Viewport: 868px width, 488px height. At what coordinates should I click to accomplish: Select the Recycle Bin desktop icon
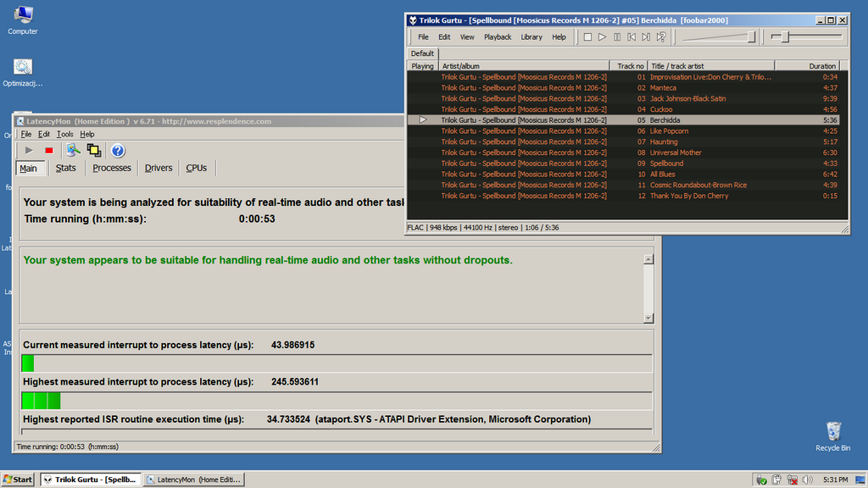tap(833, 436)
